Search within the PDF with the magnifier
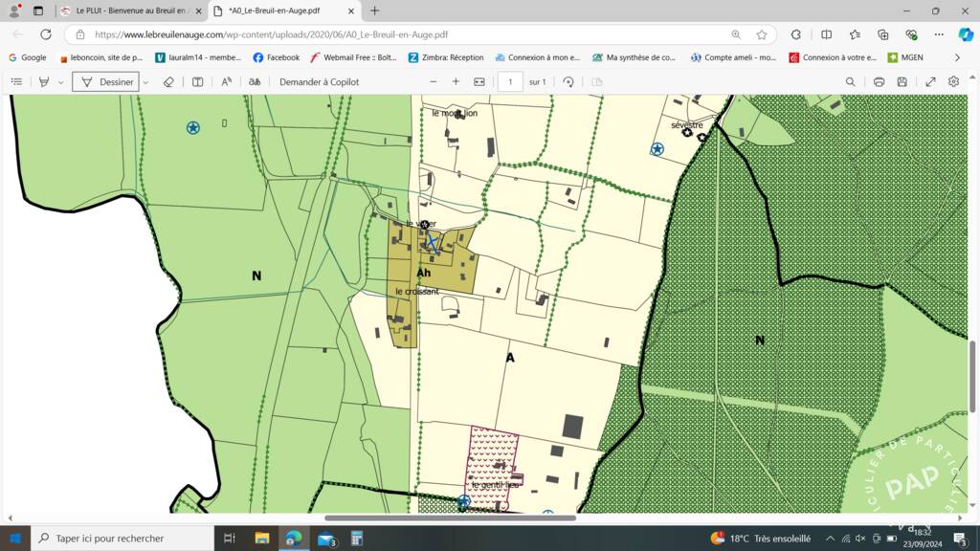 pos(850,82)
